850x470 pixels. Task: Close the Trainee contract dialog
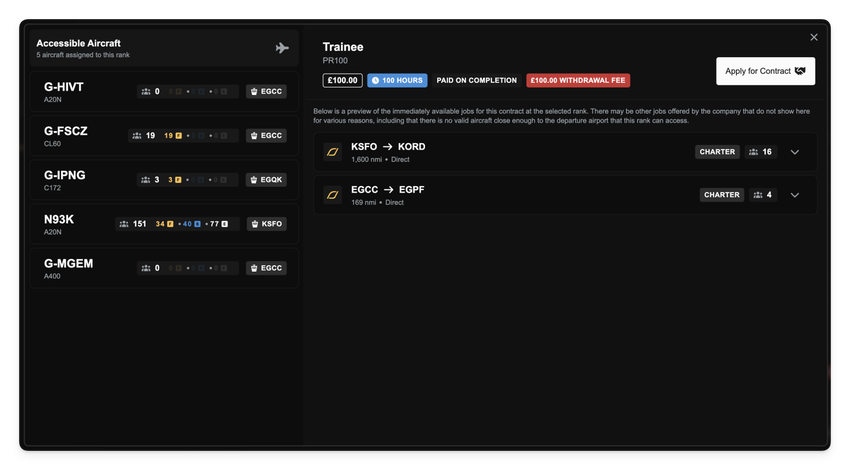pos(814,37)
